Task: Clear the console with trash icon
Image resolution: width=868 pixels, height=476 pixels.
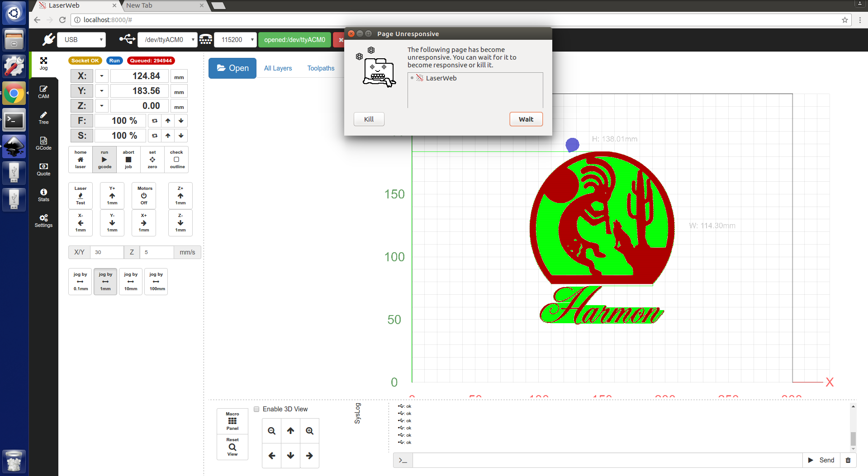Action: [x=848, y=460]
